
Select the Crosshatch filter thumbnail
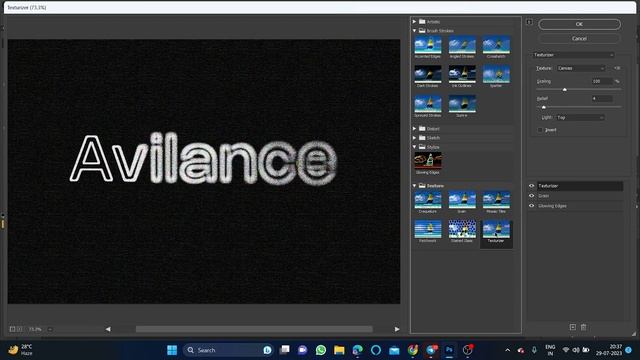[x=496, y=45]
